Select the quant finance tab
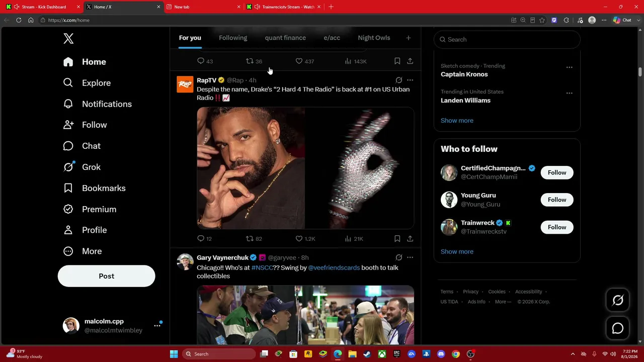 (x=285, y=38)
